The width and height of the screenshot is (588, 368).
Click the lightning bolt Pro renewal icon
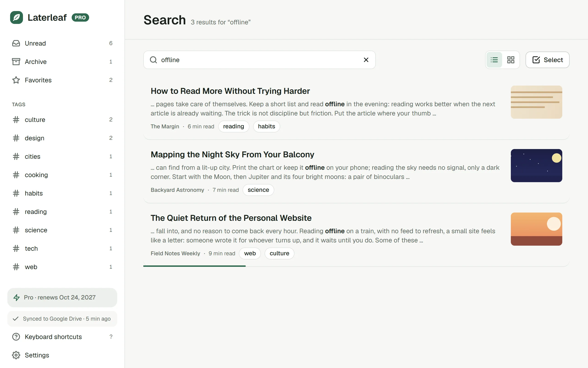pos(17,297)
